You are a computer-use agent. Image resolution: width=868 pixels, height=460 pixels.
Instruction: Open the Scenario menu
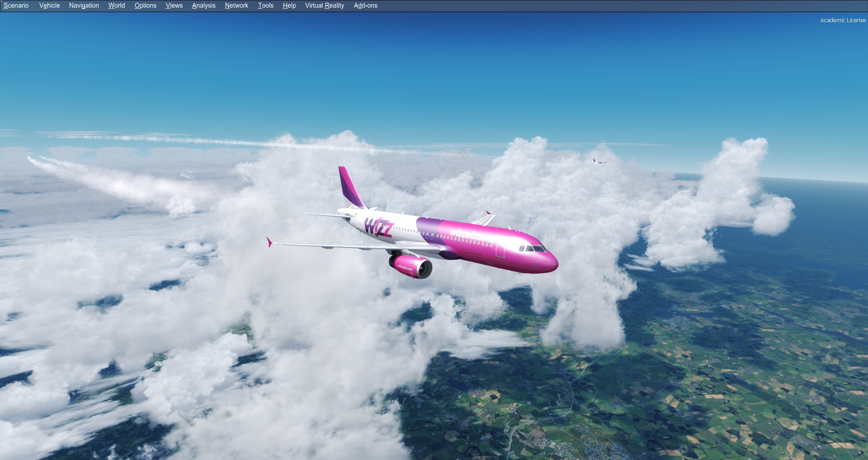coord(16,5)
